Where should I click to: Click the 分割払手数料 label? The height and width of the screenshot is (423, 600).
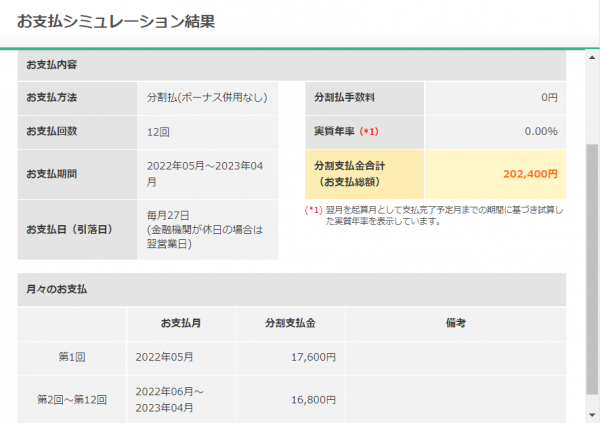(344, 98)
